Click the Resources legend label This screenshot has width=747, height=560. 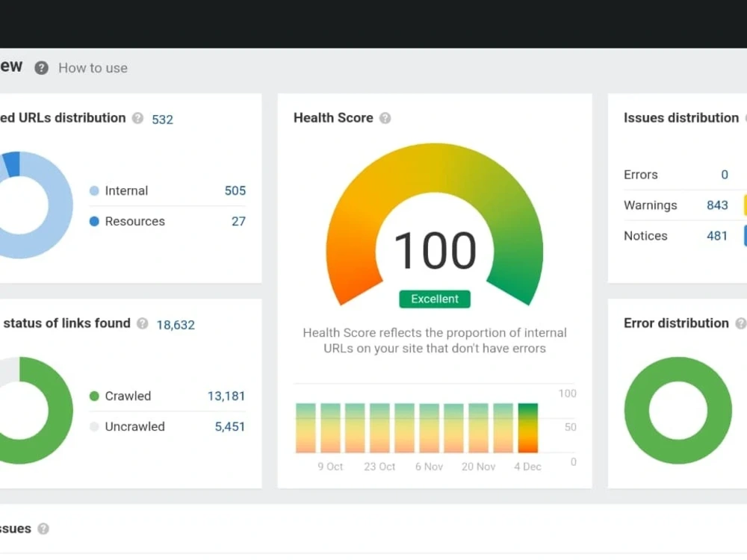[134, 222]
